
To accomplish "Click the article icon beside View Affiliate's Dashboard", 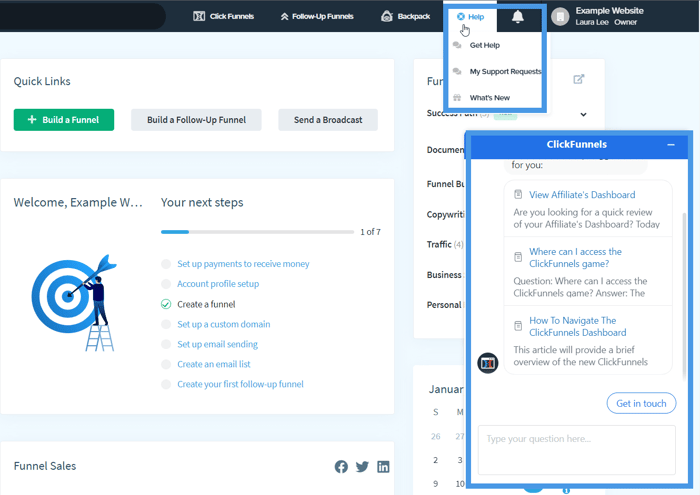I will [518, 194].
